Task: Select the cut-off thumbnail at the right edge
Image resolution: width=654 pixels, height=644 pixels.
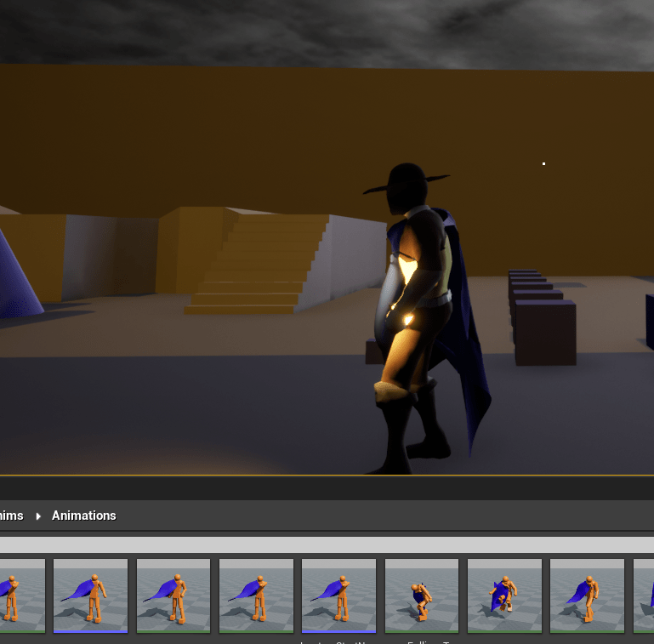Action: 645,596
